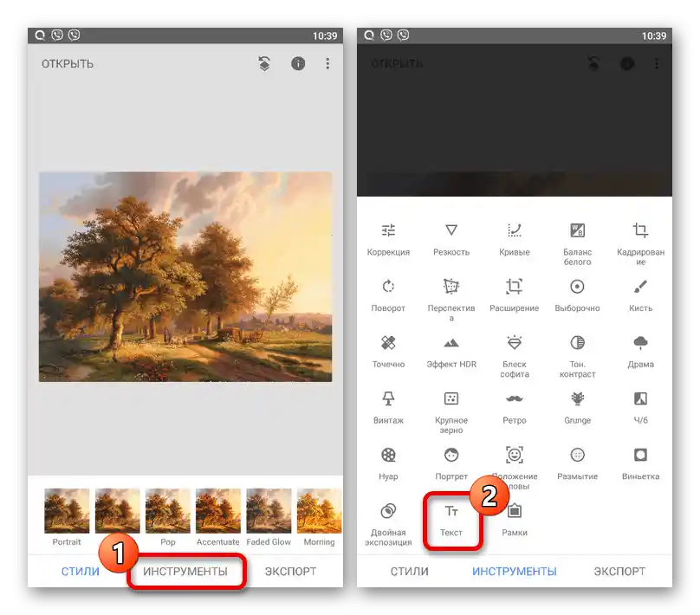Open three-dot overflow menu in left screen
700x615 pixels.
tap(327, 63)
